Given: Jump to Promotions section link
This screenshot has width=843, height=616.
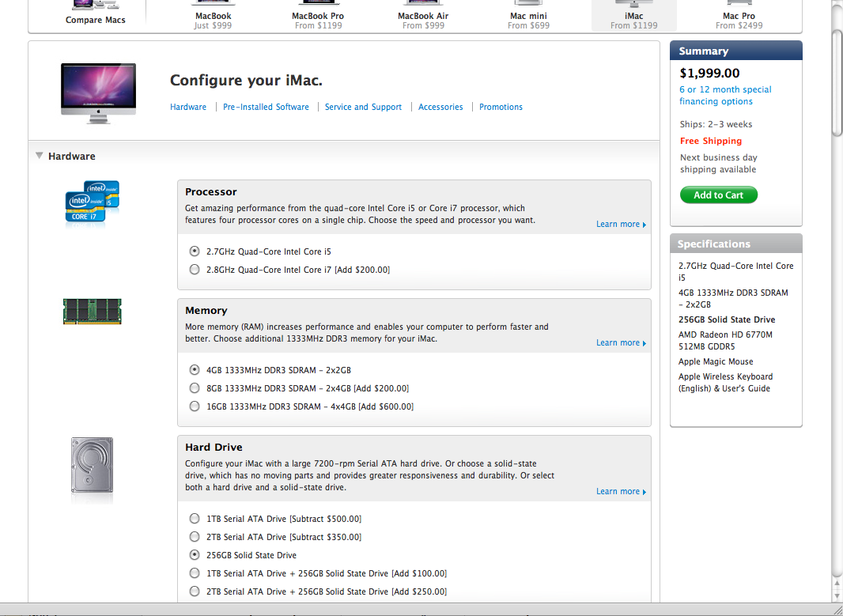Looking at the screenshot, I should (501, 107).
